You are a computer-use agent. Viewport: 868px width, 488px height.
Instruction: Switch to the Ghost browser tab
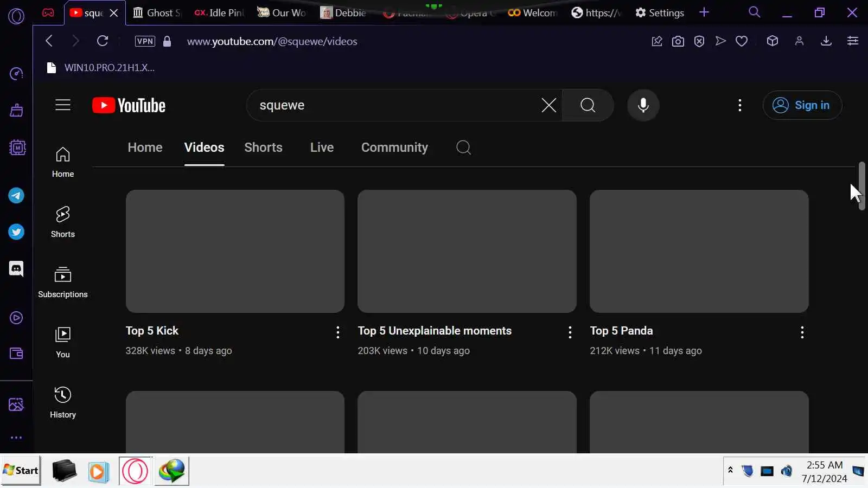pyautogui.click(x=157, y=12)
